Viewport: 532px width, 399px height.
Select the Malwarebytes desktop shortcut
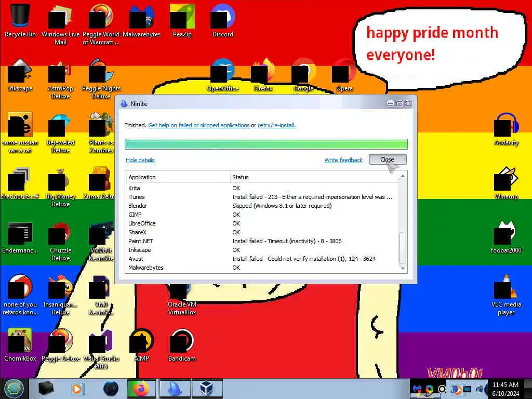pos(141,21)
